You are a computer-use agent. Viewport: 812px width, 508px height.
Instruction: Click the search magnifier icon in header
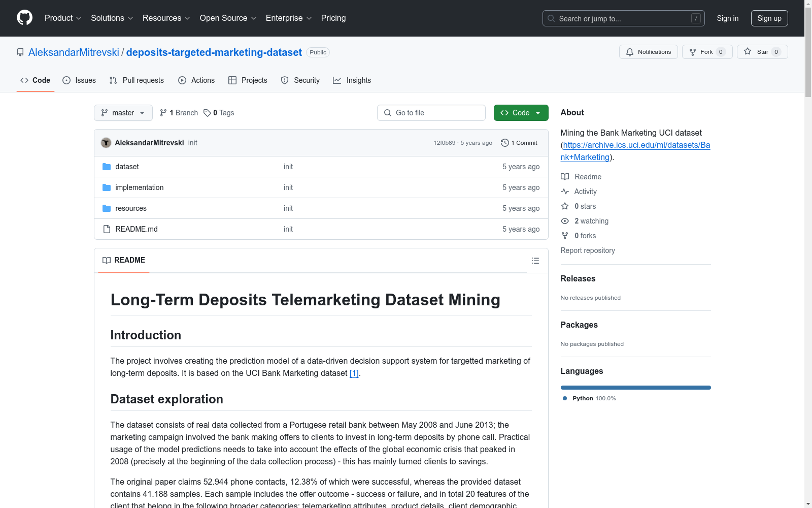tap(551, 18)
